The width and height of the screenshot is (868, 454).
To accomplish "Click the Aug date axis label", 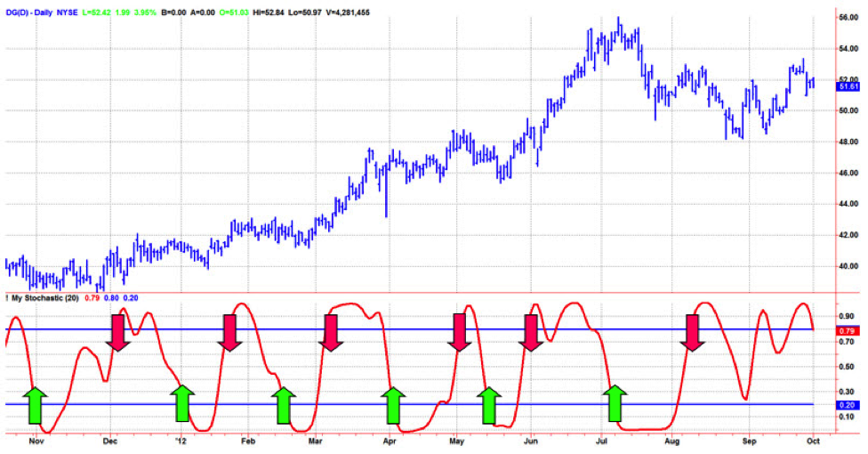I will (x=672, y=442).
